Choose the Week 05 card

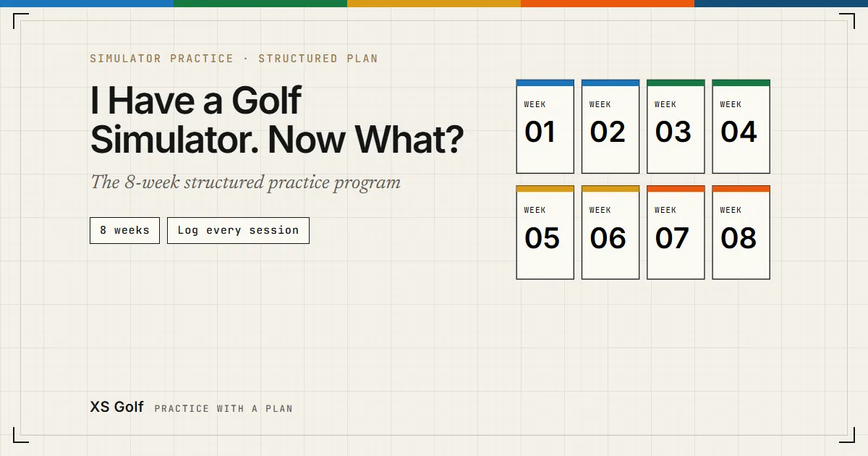coord(545,232)
